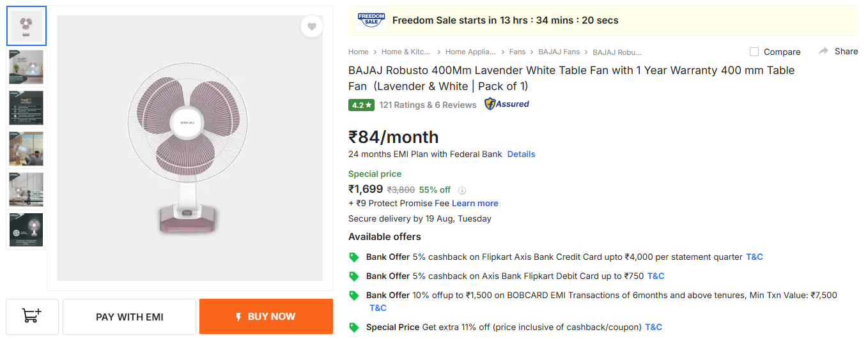Add fan to wishlist with heart icon
Viewport: 868px width, 339px height.
click(312, 26)
